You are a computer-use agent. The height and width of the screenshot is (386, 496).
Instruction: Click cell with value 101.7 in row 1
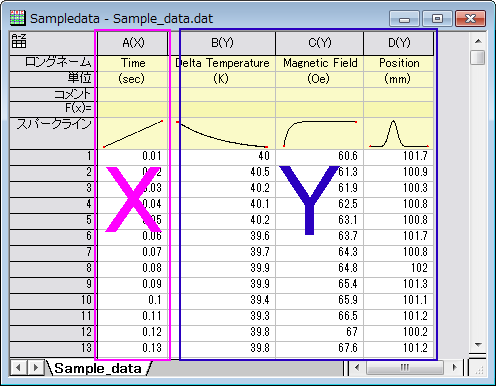(399, 156)
